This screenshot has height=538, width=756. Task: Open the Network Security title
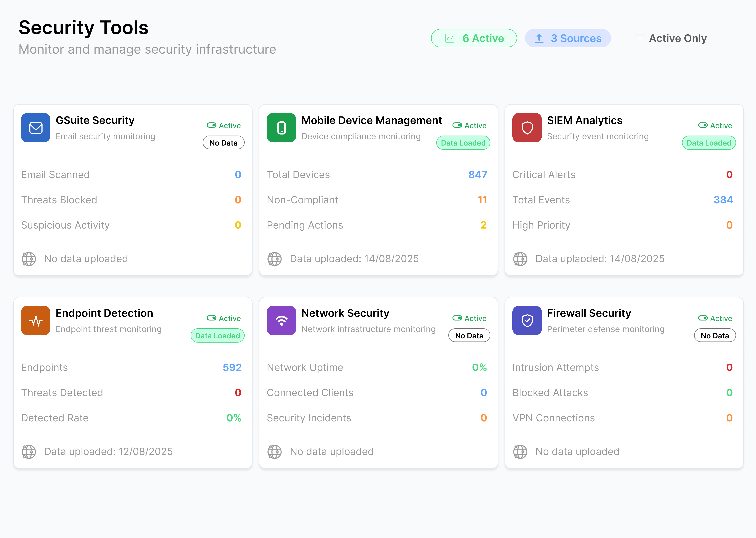tap(345, 313)
